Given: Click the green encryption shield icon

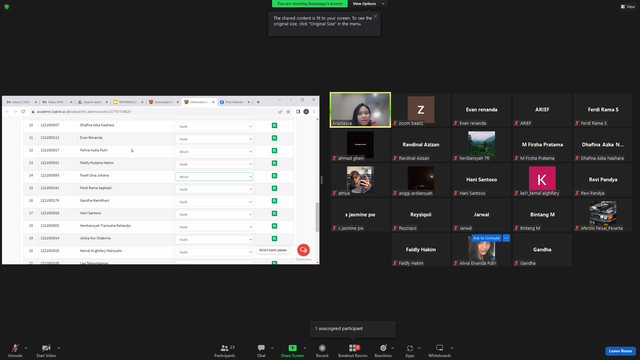Looking at the screenshot, I should (7, 7).
